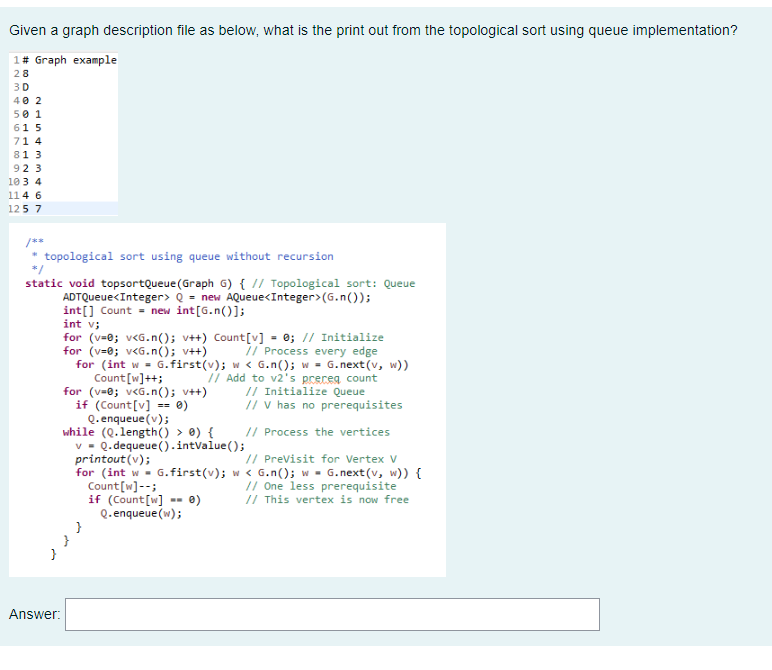Image resolution: width=772 pixels, height=670 pixels.
Task: Click the '// Add to v2's prereq count' comment
Action: click(293, 378)
